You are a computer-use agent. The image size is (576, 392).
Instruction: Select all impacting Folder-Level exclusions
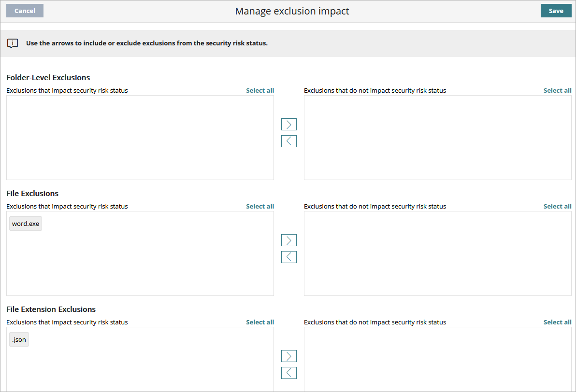[260, 90]
